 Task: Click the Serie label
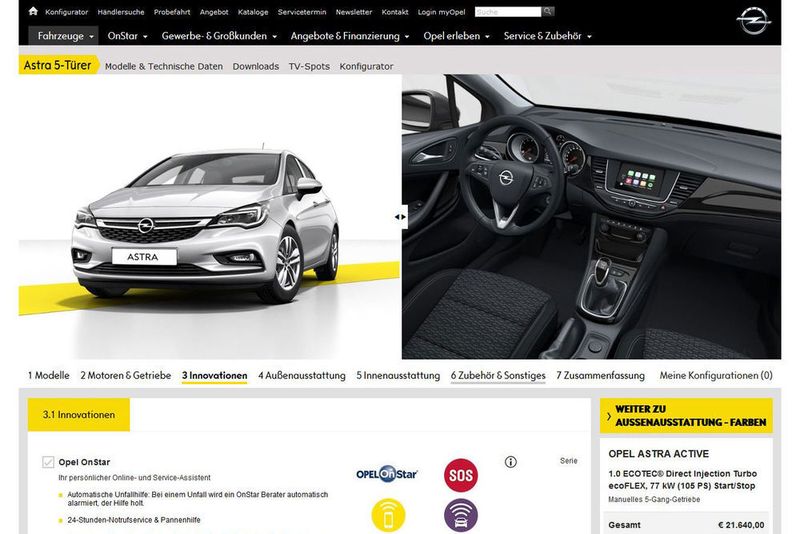[x=568, y=461]
